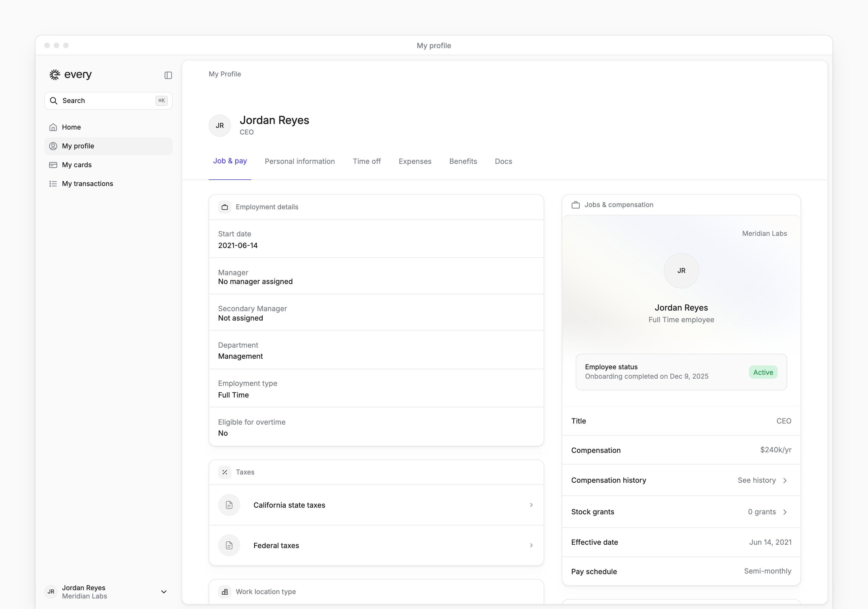The image size is (868, 609).
Task: Go to Home in the sidebar
Action: 108,127
